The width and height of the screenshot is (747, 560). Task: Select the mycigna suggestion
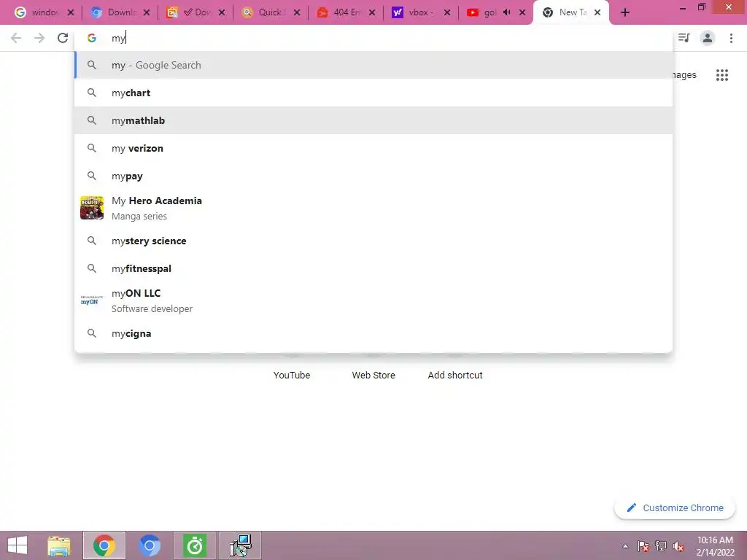(x=373, y=333)
